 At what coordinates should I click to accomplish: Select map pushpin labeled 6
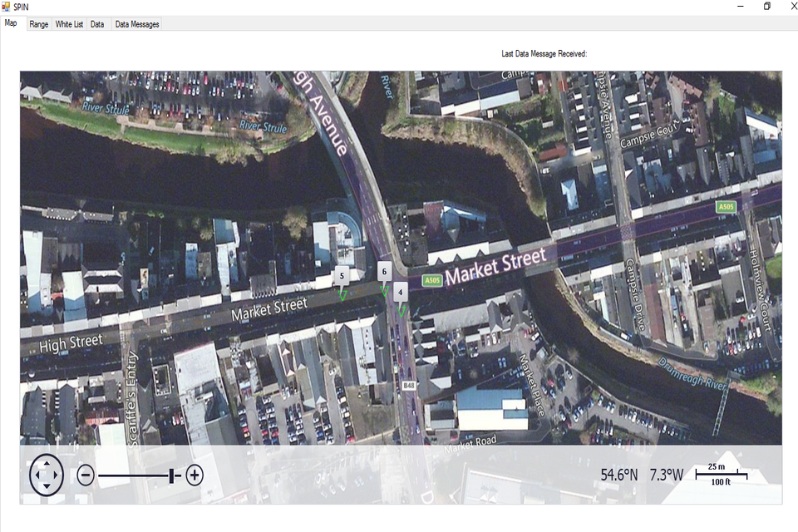pos(383,271)
